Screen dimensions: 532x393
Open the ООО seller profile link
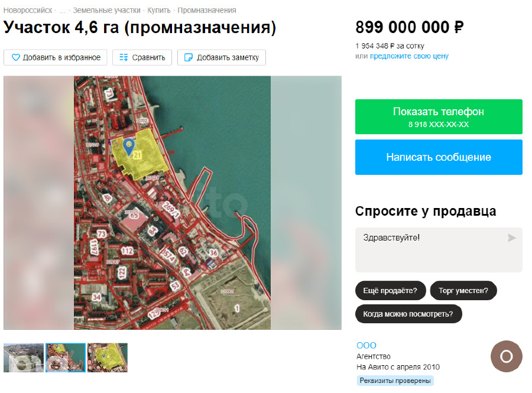[x=366, y=346]
